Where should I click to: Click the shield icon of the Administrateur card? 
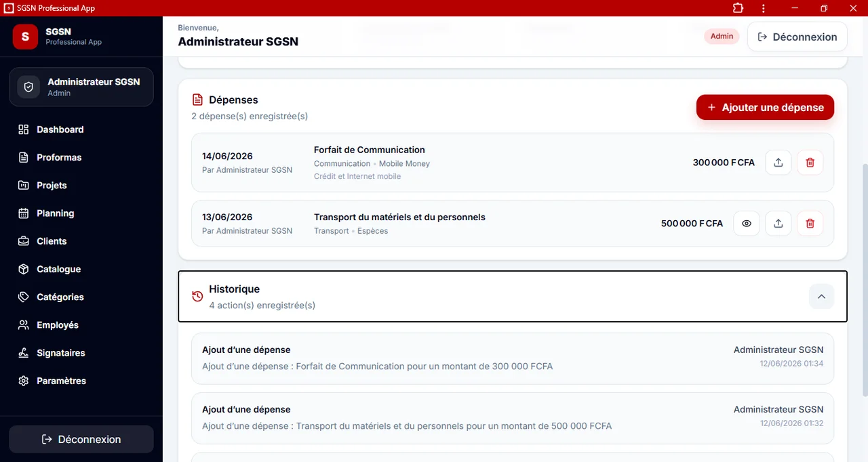pos(28,87)
